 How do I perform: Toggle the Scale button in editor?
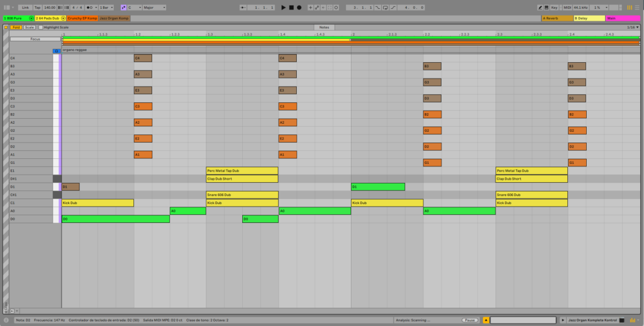[x=29, y=27]
